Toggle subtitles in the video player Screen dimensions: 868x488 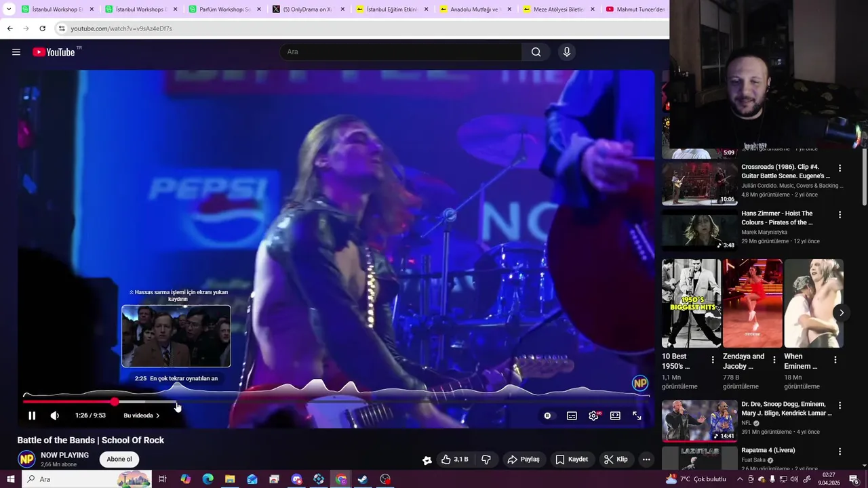(x=572, y=415)
